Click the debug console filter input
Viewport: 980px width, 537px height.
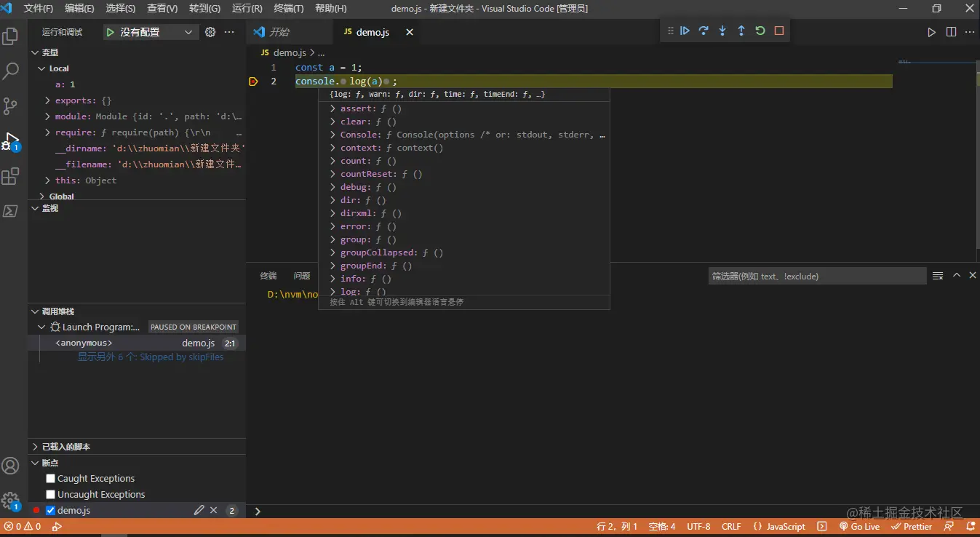tap(817, 277)
